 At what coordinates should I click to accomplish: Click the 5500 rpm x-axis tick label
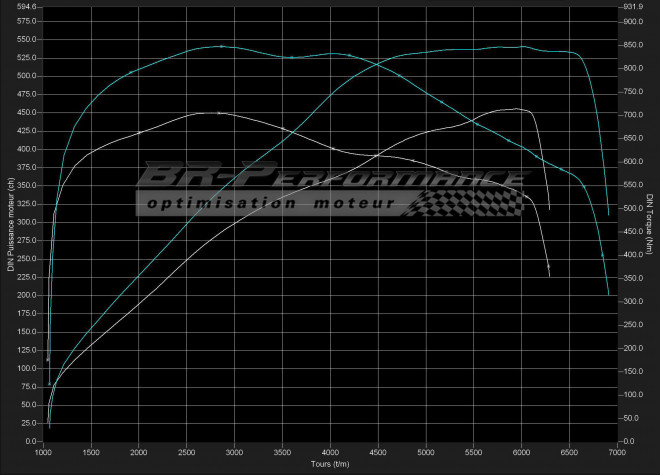473,452
